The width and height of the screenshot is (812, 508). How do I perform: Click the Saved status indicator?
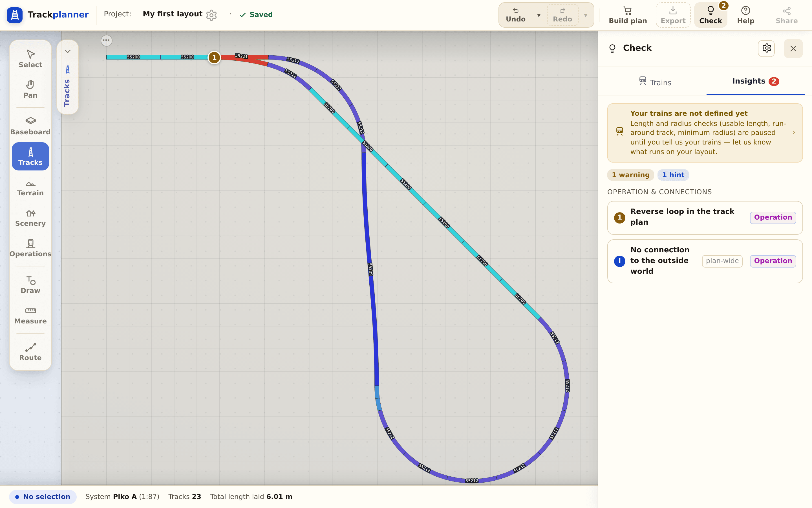(x=256, y=15)
